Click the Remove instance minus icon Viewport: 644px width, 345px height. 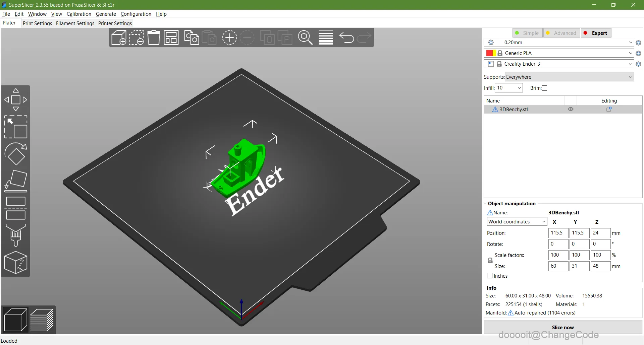click(x=247, y=38)
